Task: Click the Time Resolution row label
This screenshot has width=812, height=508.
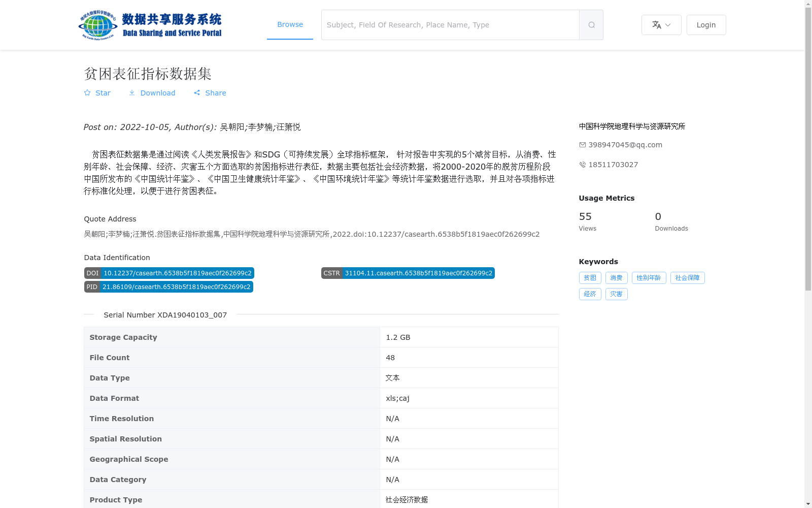Action: click(122, 419)
